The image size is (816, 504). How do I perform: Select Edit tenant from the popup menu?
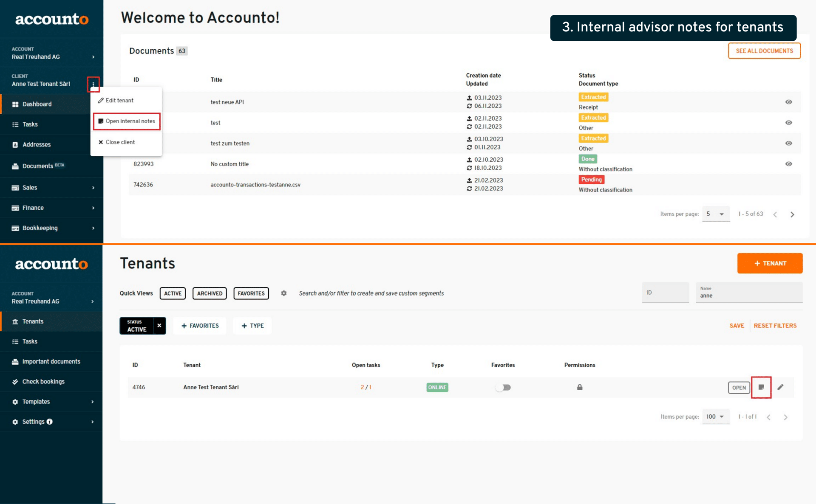coord(126,101)
